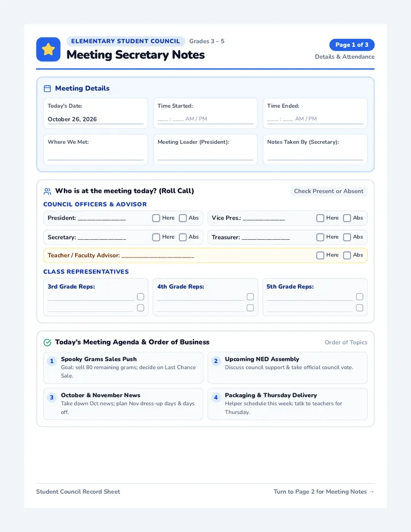Viewport: 411px width, 532px height.
Task: Click the Order of Topics label
Action: 346,342
